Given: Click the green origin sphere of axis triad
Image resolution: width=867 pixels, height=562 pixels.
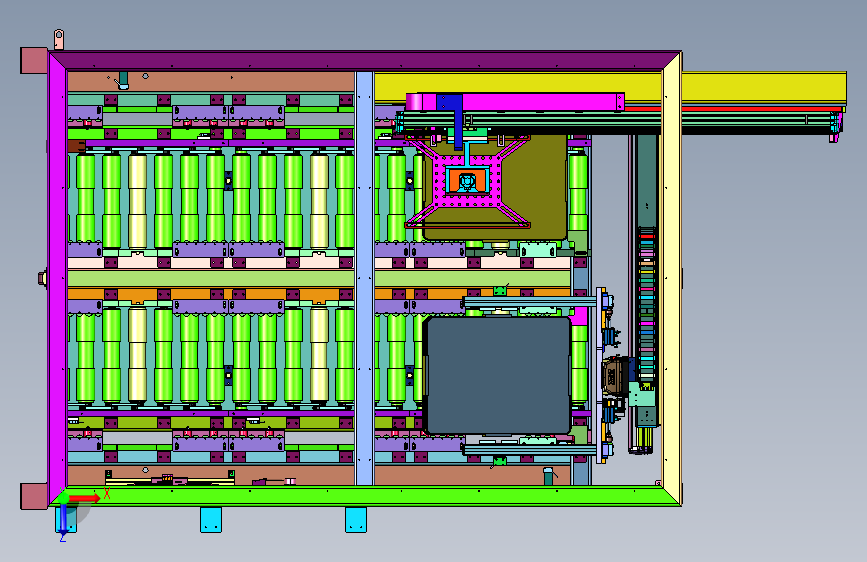Looking at the screenshot, I should pyautogui.click(x=64, y=498).
